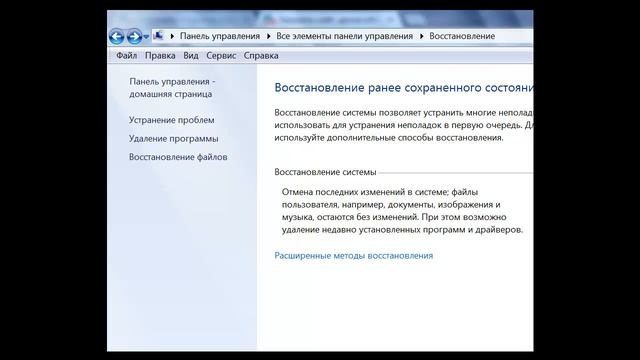
Task: Go to Все элементы панели управления breadcrumb
Action: tap(344, 36)
